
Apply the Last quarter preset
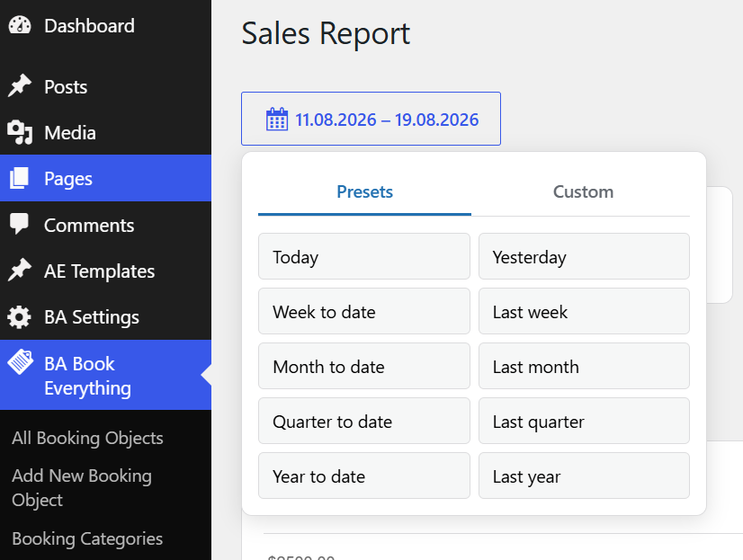tap(585, 421)
